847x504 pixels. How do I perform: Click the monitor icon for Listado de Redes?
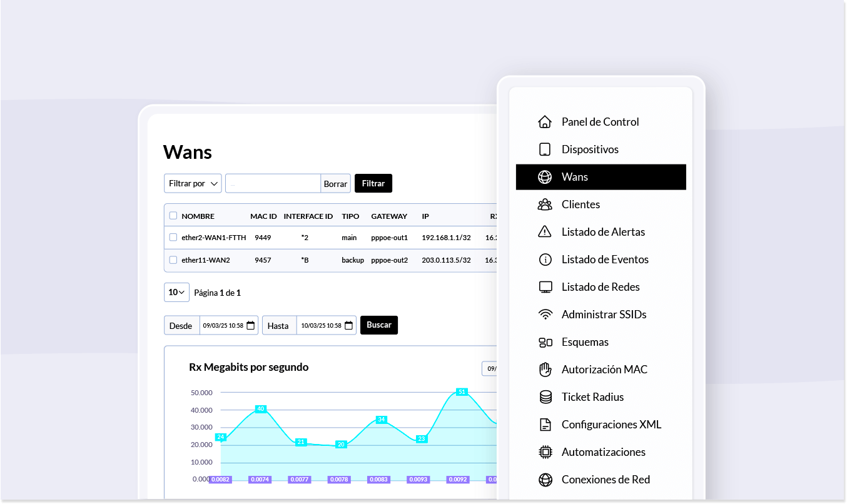point(545,287)
